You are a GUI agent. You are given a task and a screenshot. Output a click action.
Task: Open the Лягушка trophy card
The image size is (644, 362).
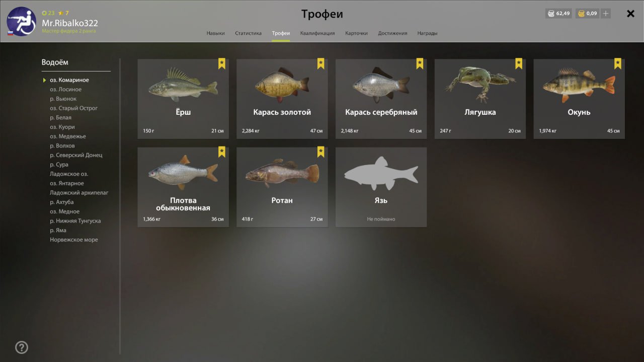pyautogui.click(x=480, y=99)
